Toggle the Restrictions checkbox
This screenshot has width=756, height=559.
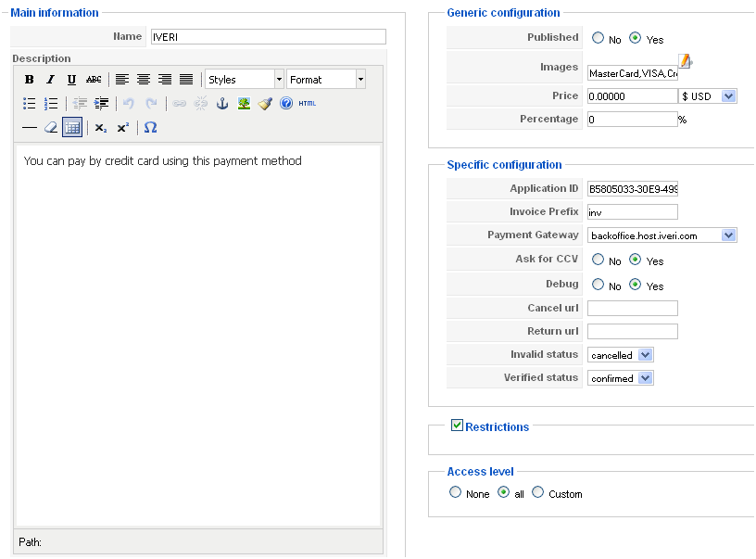point(457,426)
